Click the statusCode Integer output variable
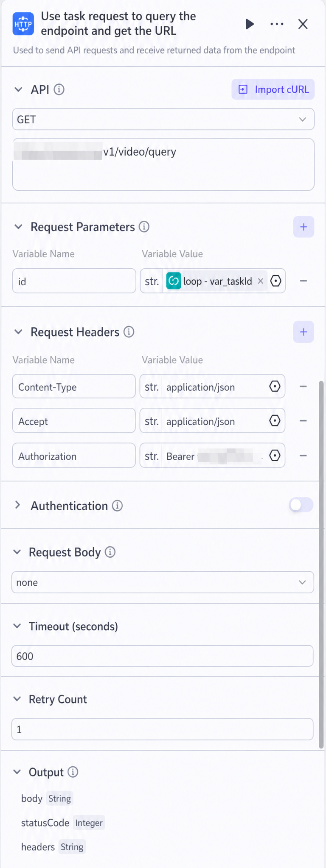Viewport: 326px width, 868px height. (62, 823)
